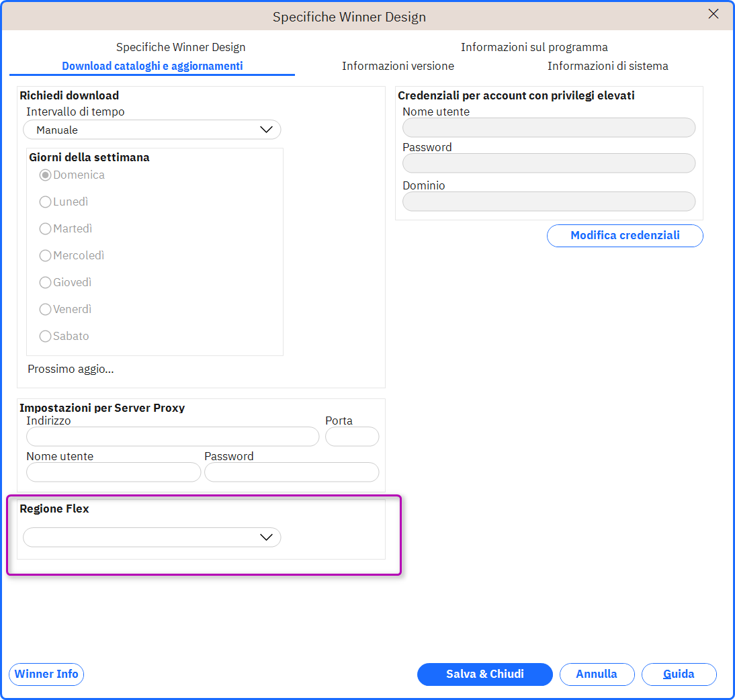
Task: Click the Winner Info button
Action: [x=46, y=674]
